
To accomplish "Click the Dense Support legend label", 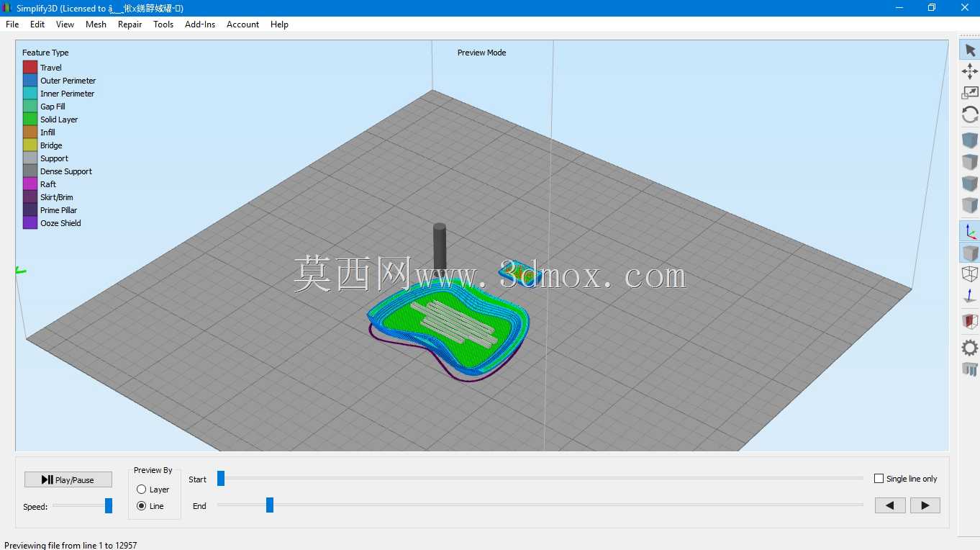I will [66, 171].
